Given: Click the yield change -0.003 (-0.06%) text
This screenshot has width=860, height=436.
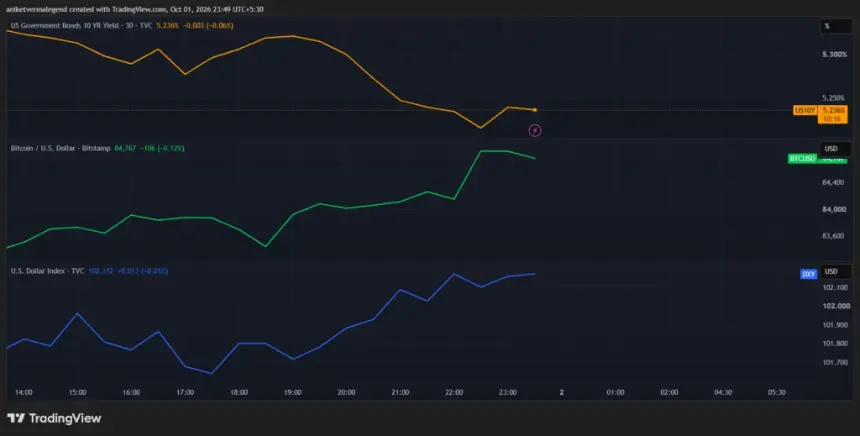Looking at the screenshot, I should pos(208,26).
